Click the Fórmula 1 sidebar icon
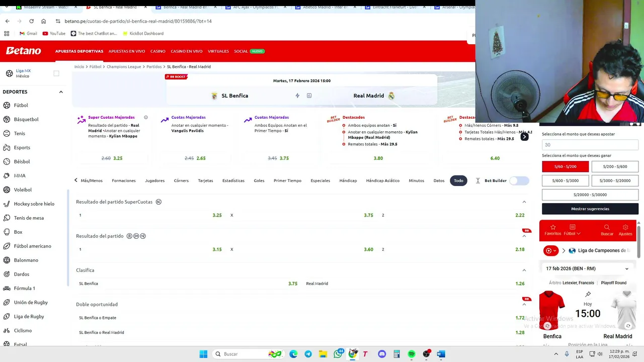Screen dimensions: 644x362 [x=7, y=288]
